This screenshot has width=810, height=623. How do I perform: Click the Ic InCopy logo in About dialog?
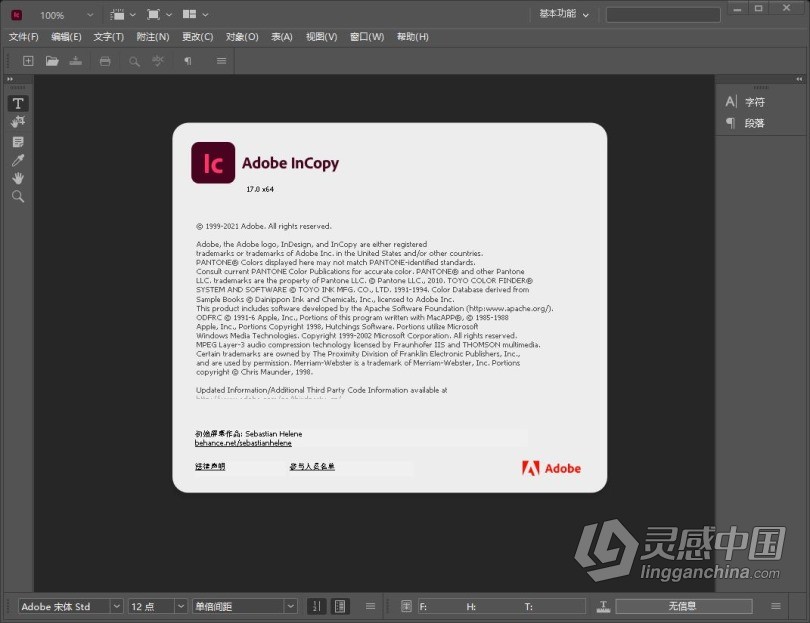pos(213,163)
